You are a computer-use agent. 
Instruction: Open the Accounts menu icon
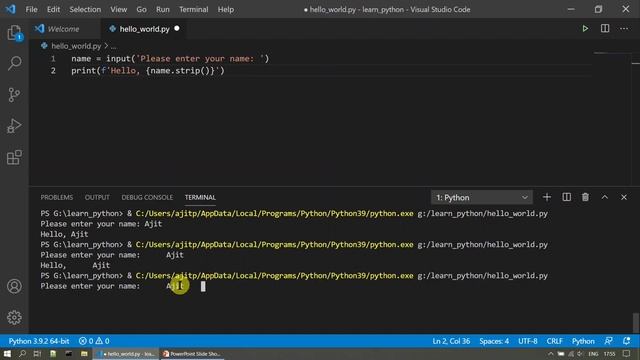click(x=14, y=286)
